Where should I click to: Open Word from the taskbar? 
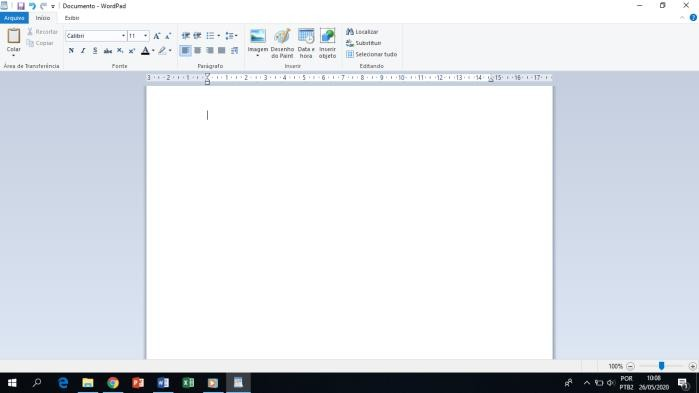pos(163,383)
